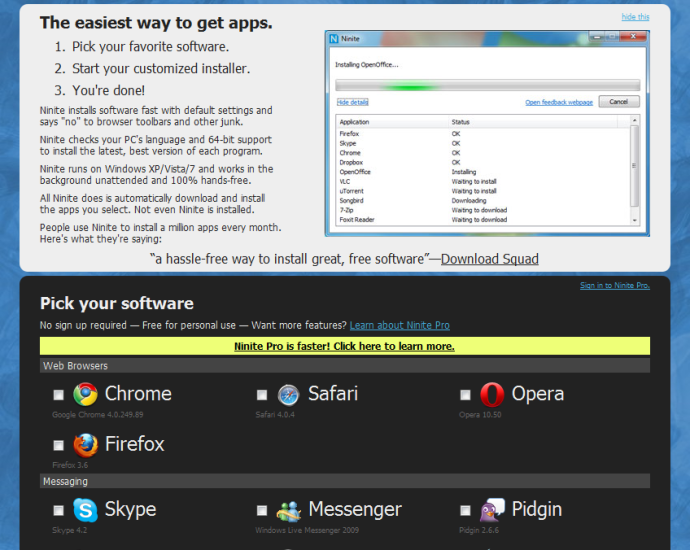Click 'Google Chrome 4.0.249.89' version text
The height and width of the screenshot is (550, 690).
(x=98, y=414)
